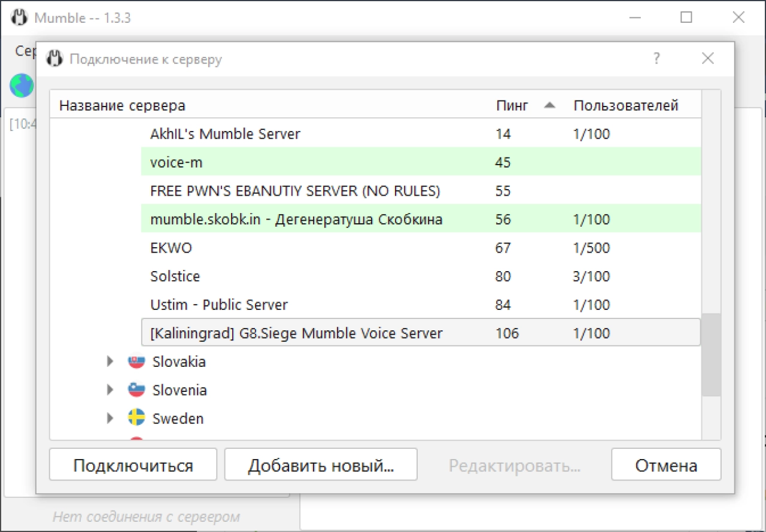Click the Добавить новый... button
The image size is (766, 532).
[321, 465]
